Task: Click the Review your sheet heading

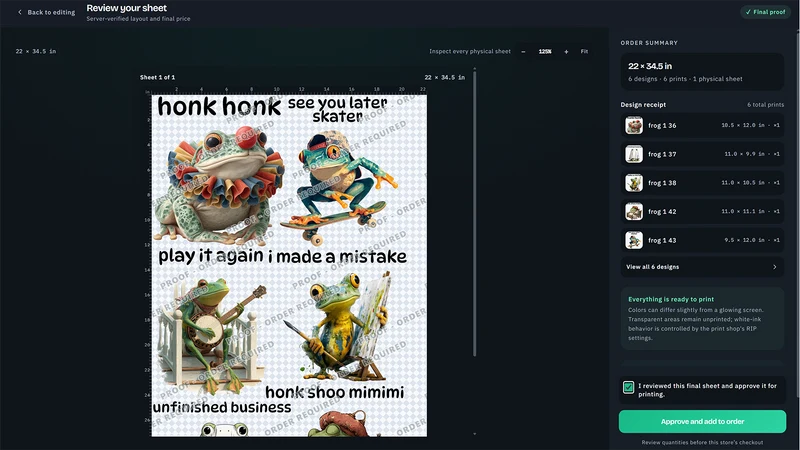Action: 127,8
